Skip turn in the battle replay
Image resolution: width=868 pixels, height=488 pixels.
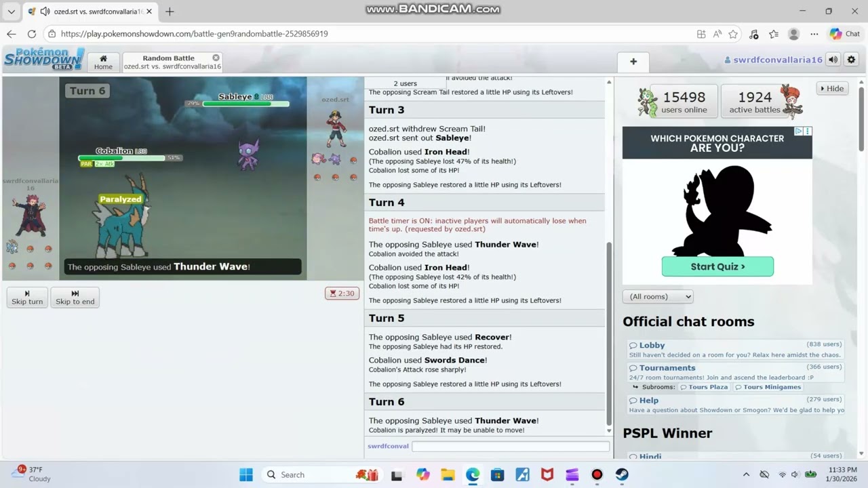coord(27,298)
